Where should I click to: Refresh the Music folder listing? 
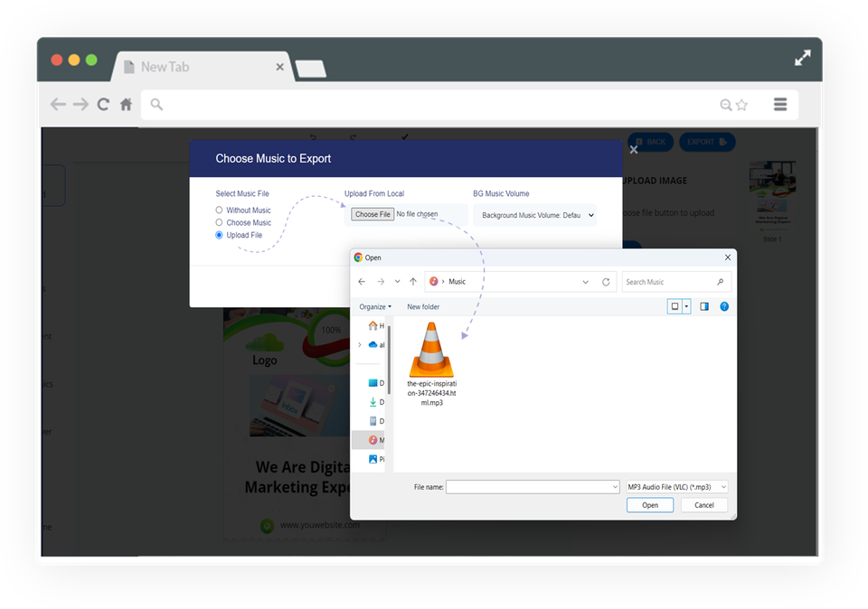606,282
